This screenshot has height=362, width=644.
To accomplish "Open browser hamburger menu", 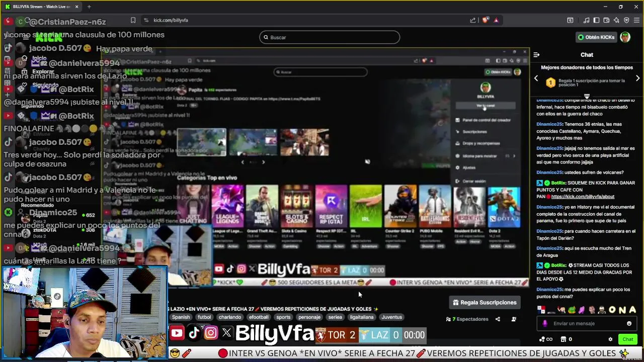I will point(636,20).
